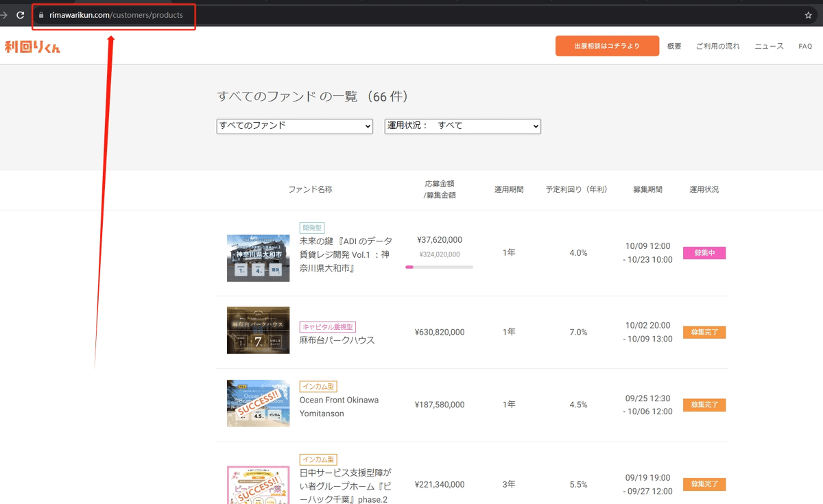This screenshot has width=823, height=504.
Task: Click the browser forward arrow
Action: pyautogui.click(x=3, y=15)
